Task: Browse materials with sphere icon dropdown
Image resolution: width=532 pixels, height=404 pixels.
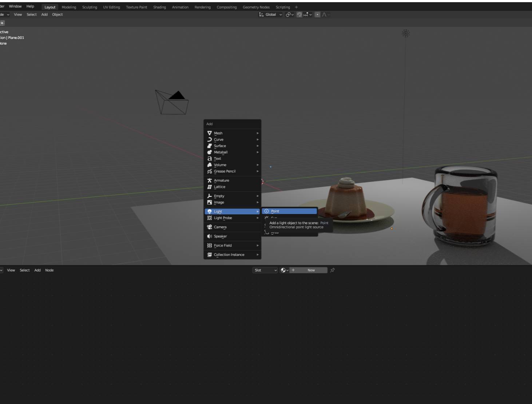Action: 285,270
